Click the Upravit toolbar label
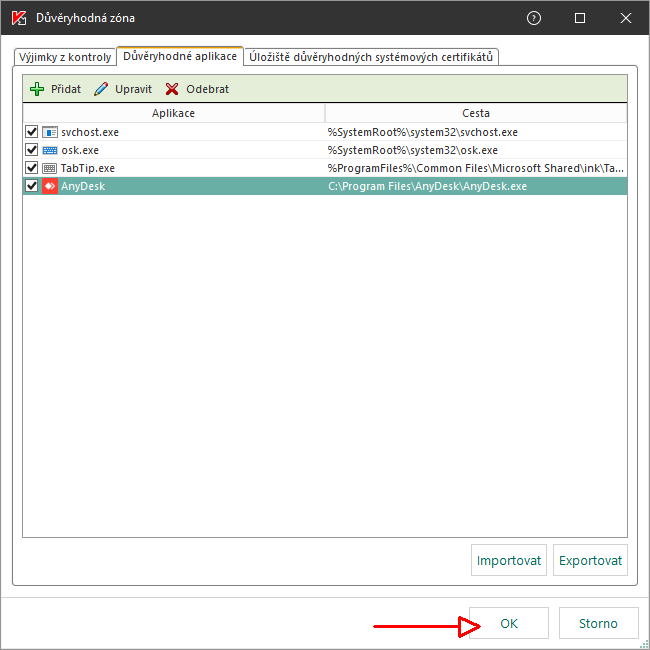Screen dimensions: 650x650 coord(133,89)
